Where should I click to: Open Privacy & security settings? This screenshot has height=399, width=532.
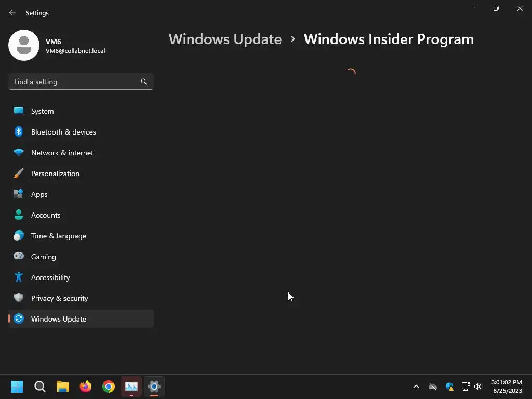click(x=81, y=298)
